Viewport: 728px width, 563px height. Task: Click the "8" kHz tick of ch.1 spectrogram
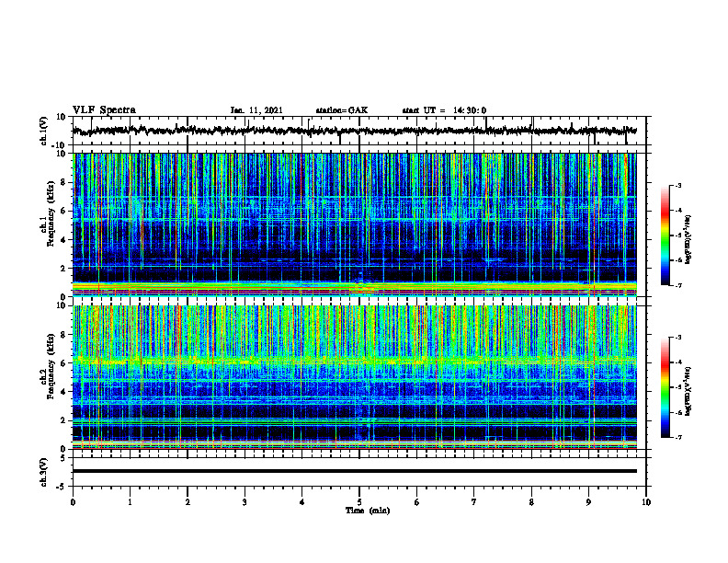(x=63, y=182)
